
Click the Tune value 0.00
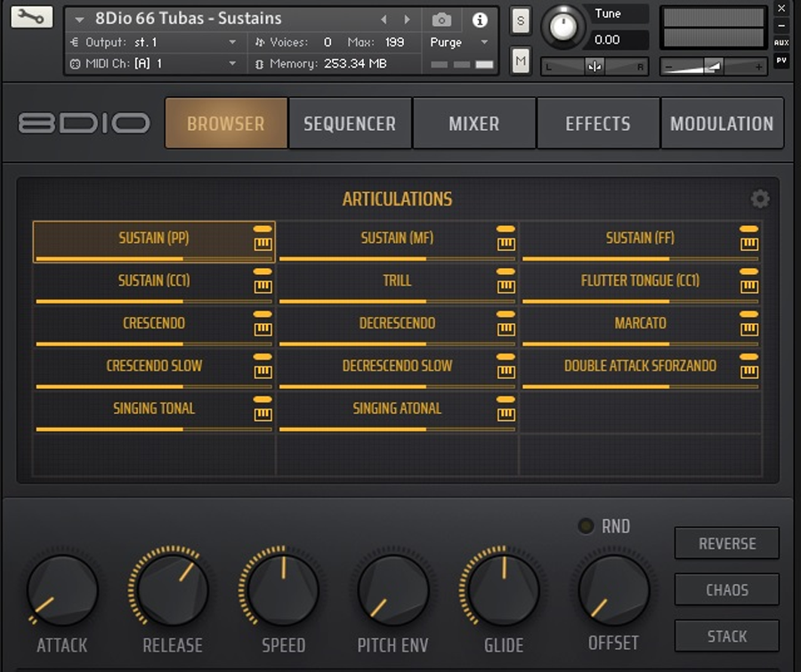click(607, 40)
